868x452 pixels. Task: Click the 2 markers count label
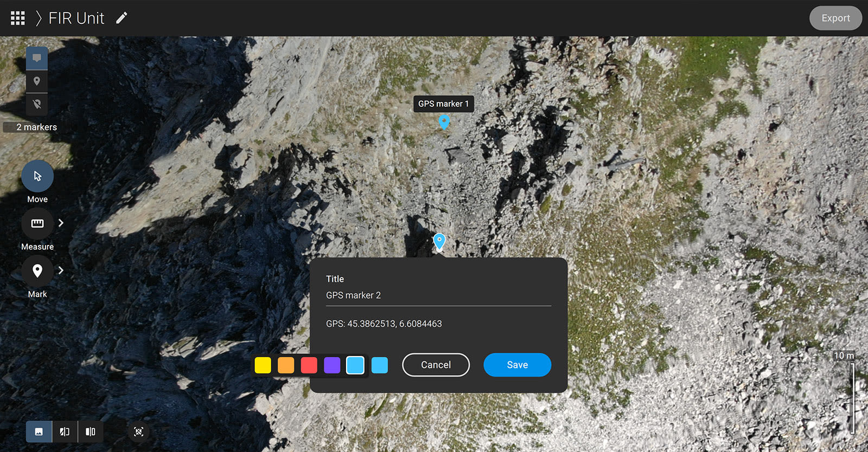pos(36,127)
